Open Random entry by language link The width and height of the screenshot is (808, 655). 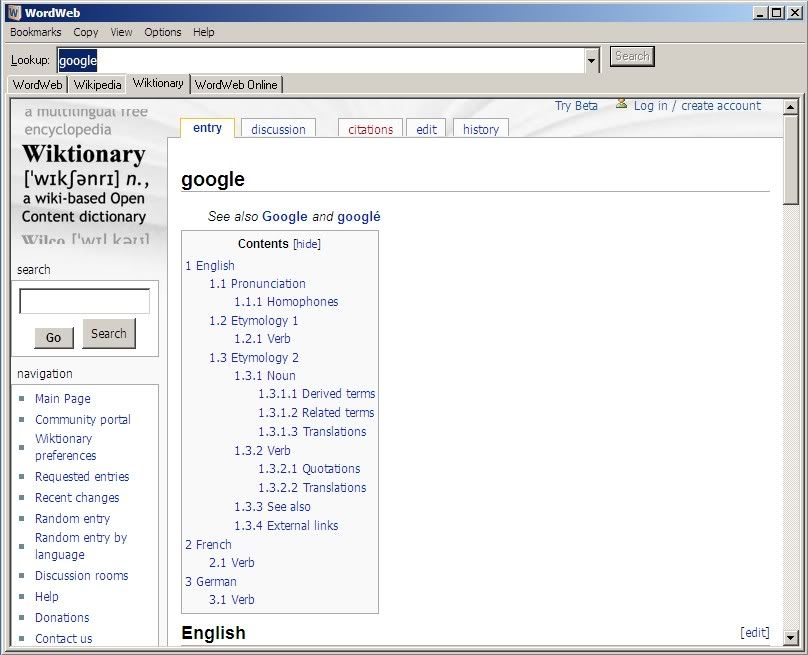[x=81, y=546]
